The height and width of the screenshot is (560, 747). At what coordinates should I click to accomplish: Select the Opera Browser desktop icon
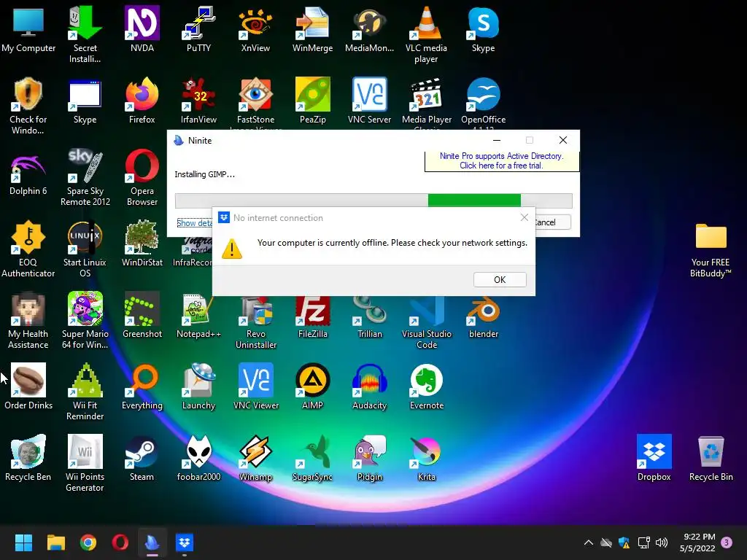click(142, 178)
